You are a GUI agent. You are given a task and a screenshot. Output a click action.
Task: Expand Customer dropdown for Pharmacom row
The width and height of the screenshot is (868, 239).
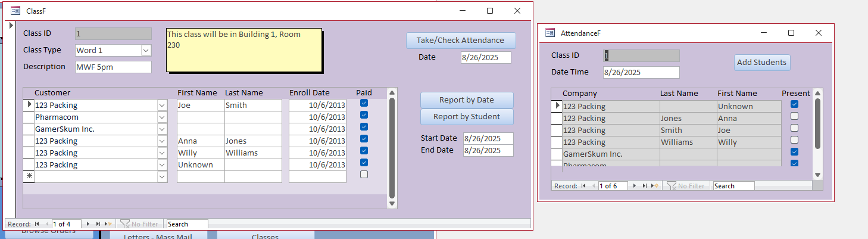tap(162, 117)
